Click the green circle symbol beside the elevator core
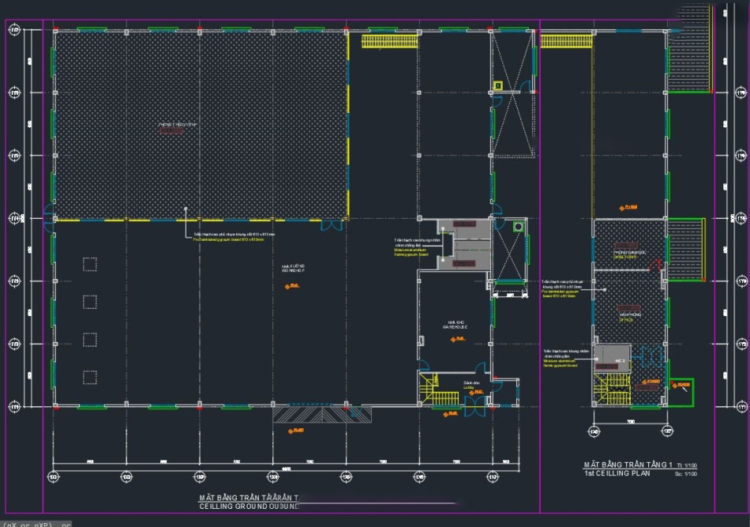Viewport: 750px width, 527px height. (517, 228)
